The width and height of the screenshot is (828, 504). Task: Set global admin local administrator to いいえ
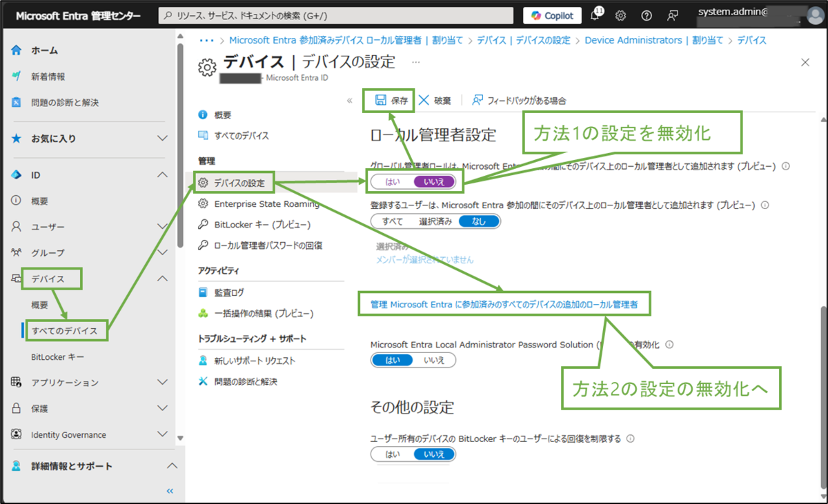click(434, 182)
